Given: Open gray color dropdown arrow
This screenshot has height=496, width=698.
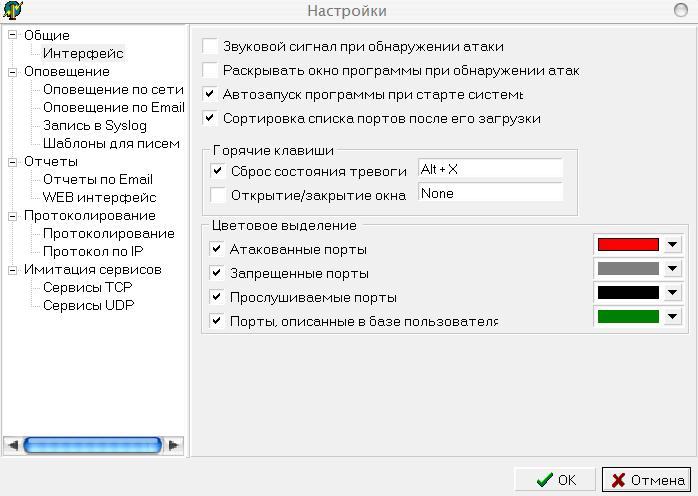Looking at the screenshot, I should tap(673, 268).
